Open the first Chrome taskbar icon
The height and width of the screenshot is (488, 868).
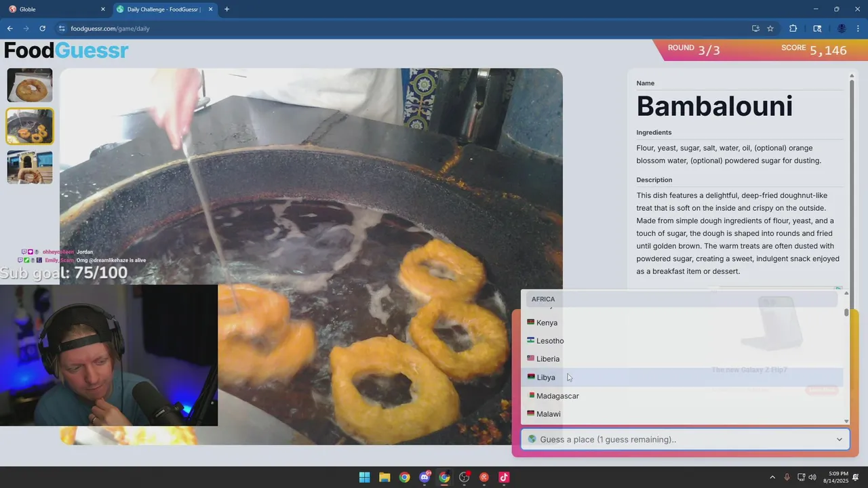404,477
